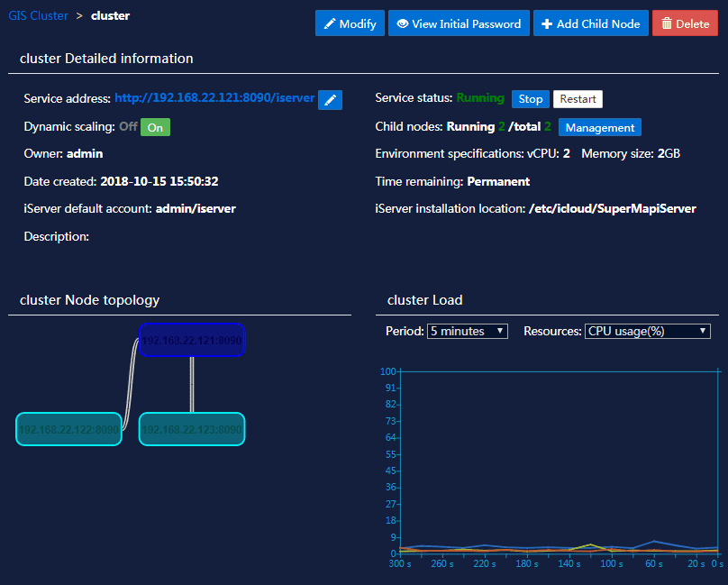Select child node 192.168.22.123:8090 in topology
The height and width of the screenshot is (585, 728).
click(192, 429)
